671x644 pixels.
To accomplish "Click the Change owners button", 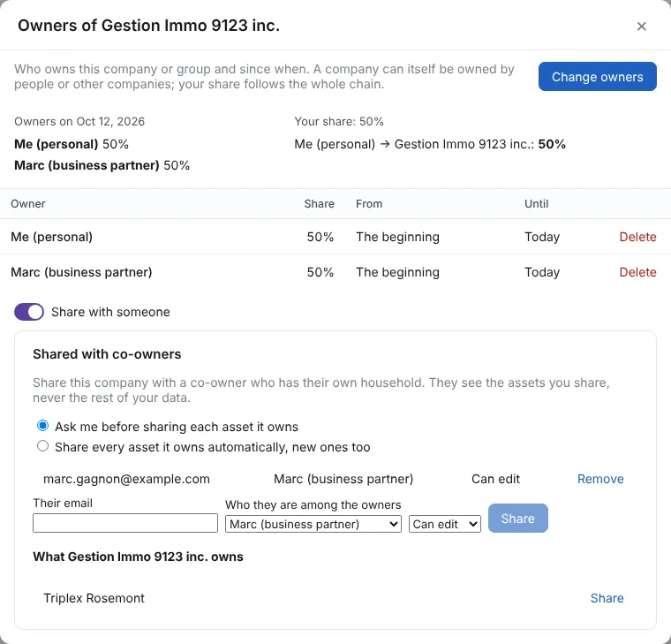I will [x=597, y=77].
